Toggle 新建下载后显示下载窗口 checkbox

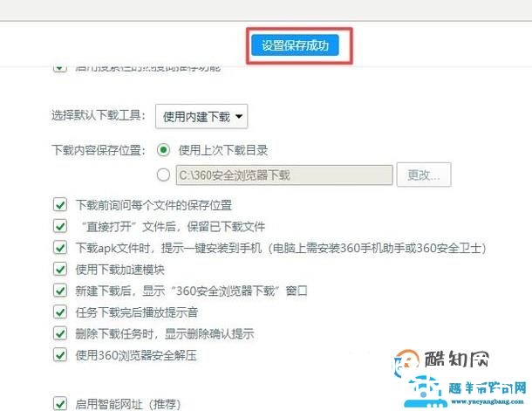click(x=60, y=291)
